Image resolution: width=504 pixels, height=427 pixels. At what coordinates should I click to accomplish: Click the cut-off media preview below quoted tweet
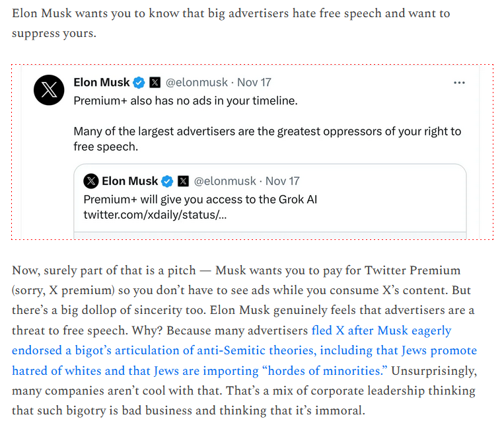[271, 235]
